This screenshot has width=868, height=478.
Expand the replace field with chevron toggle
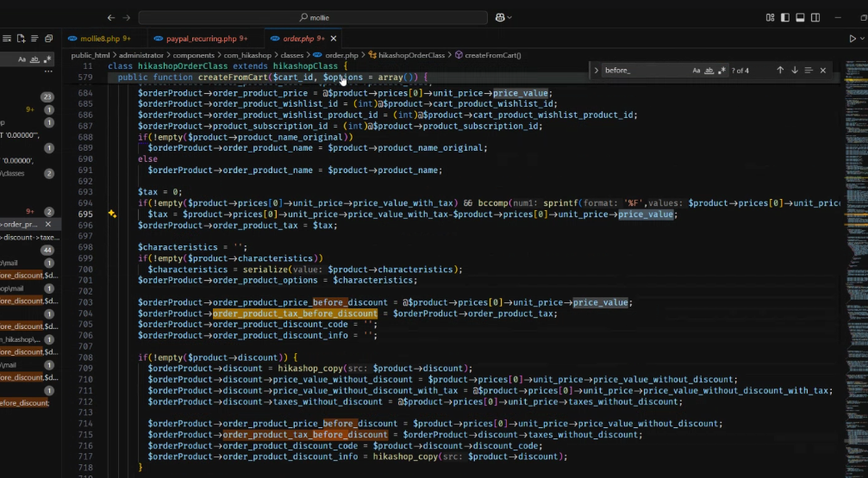tap(596, 71)
